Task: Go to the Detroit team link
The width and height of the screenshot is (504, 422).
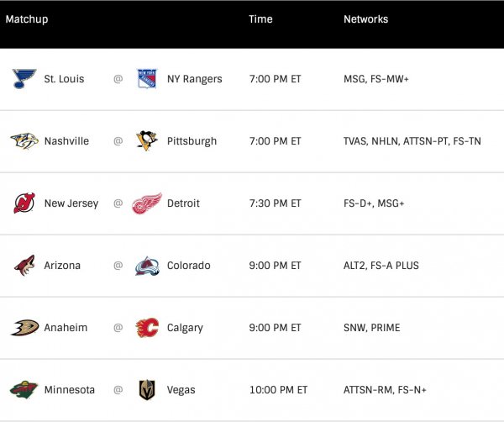Action: pyautogui.click(x=183, y=203)
